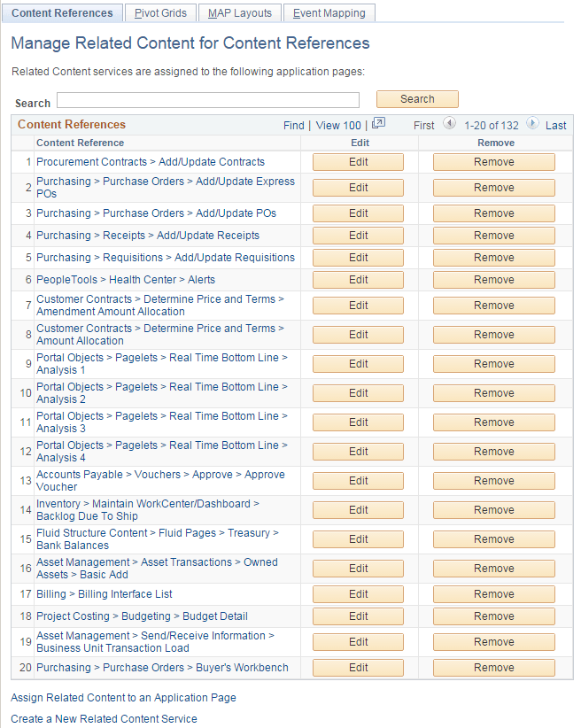Open Budgeting Budget Detail link

click(x=142, y=616)
